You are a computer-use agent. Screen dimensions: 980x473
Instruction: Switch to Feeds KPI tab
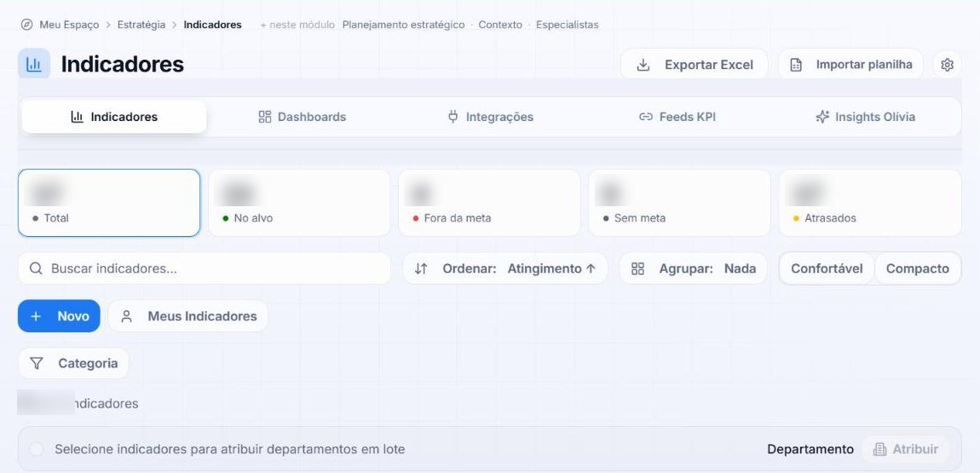tap(677, 117)
